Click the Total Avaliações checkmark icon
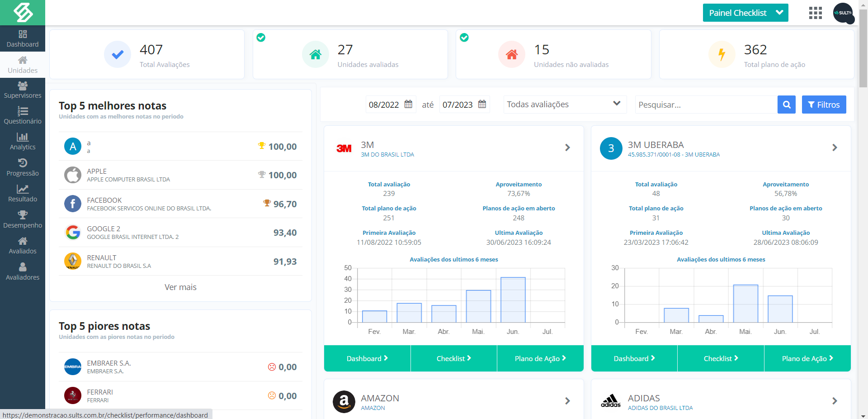Image resolution: width=868 pixels, height=419 pixels. point(118,54)
